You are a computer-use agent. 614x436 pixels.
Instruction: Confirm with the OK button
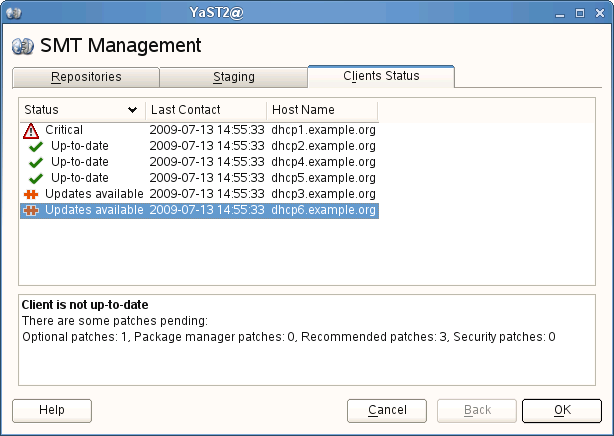[562, 410]
